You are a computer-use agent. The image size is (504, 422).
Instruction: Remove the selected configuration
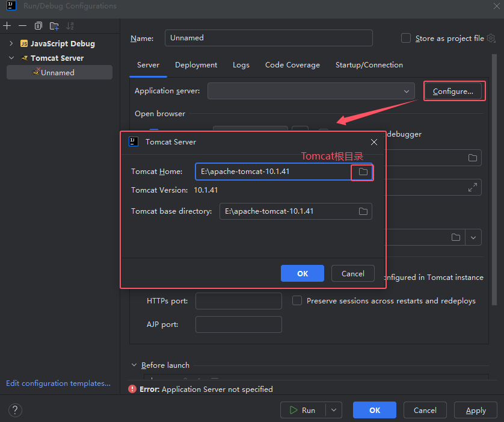pyautogui.click(x=22, y=26)
